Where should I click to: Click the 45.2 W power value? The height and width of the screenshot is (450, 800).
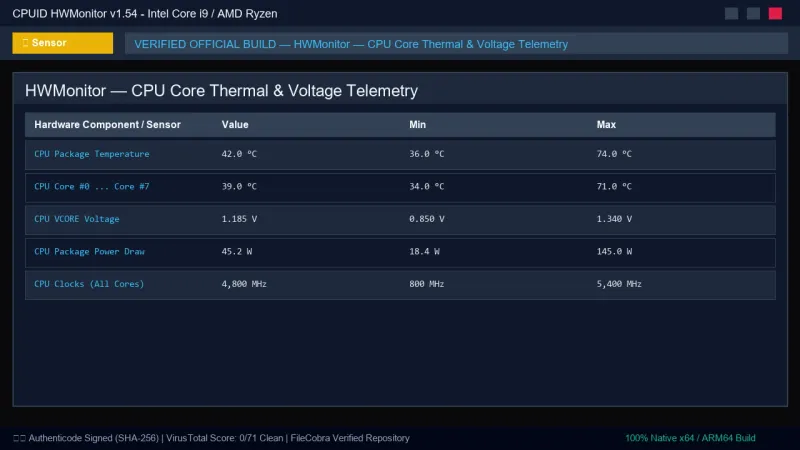pos(237,252)
